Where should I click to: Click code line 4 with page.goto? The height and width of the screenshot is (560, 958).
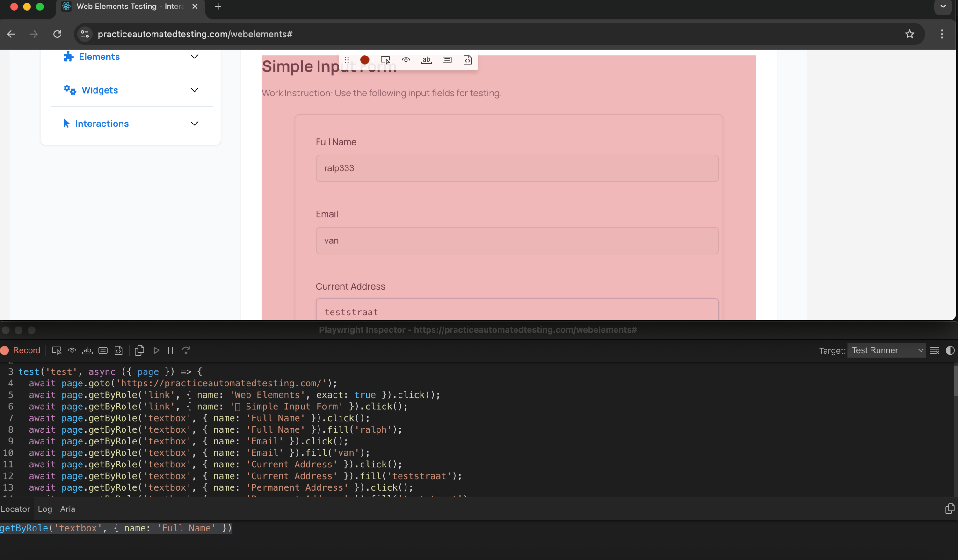click(x=183, y=383)
